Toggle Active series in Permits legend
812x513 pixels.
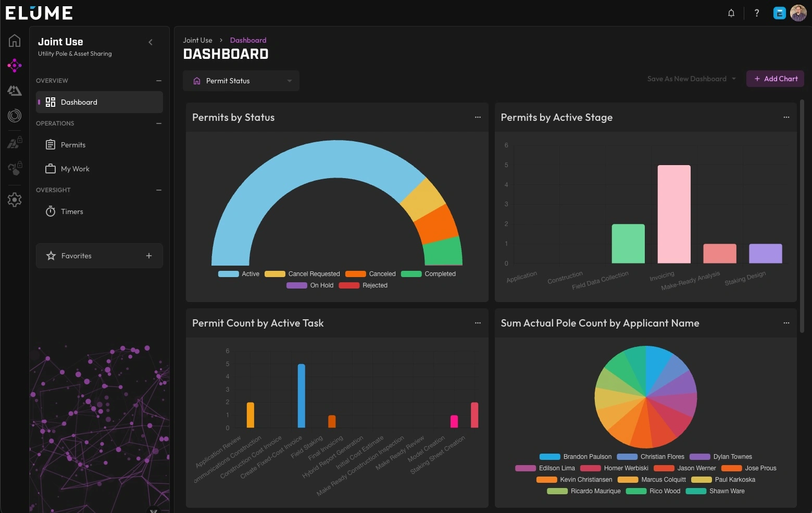click(239, 274)
